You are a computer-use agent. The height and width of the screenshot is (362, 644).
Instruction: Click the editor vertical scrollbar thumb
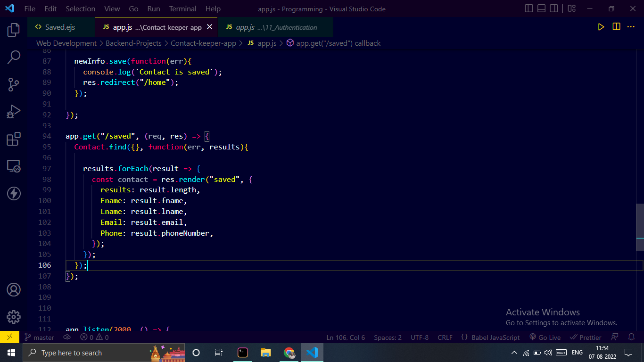tap(640, 227)
